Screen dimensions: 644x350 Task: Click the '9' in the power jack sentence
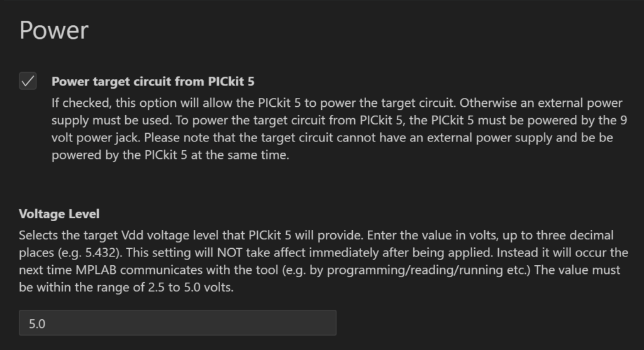pos(623,119)
